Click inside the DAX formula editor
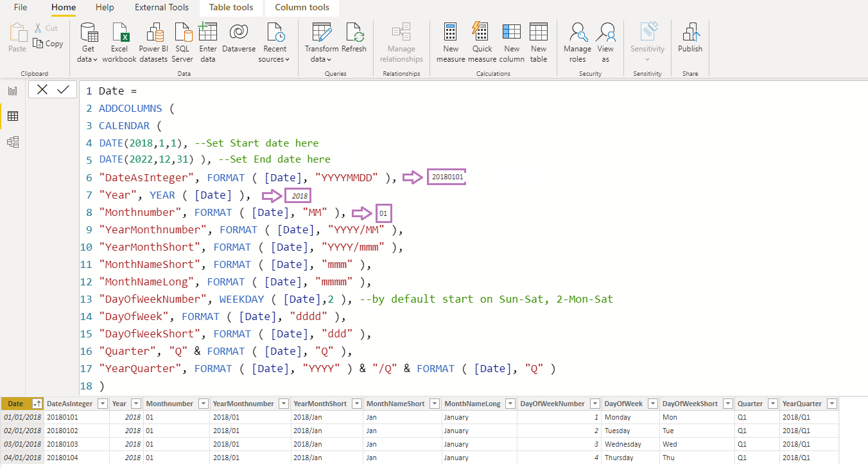Image resolution: width=868 pixels, height=473 pixels. click(x=474, y=238)
